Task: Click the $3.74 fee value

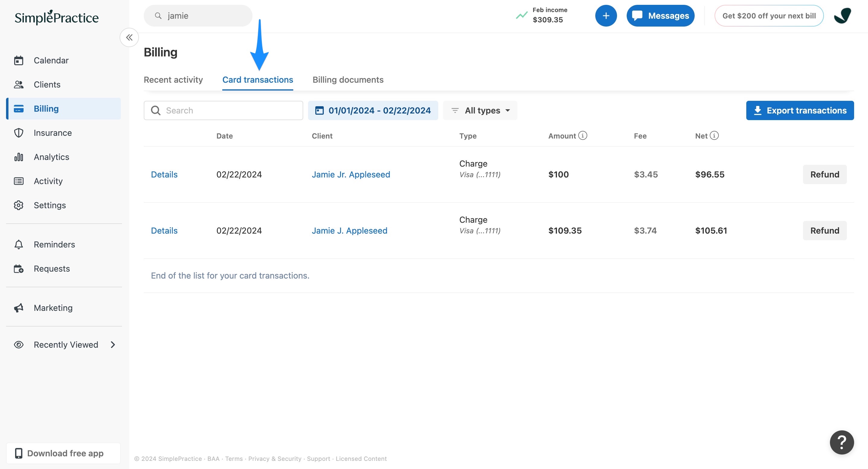Action: coord(645,231)
